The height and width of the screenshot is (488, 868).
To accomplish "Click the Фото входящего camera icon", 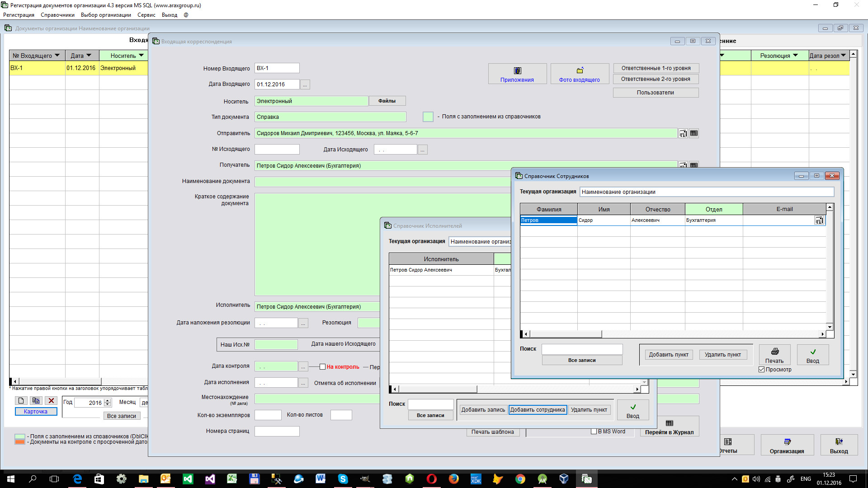I will (x=580, y=70).
